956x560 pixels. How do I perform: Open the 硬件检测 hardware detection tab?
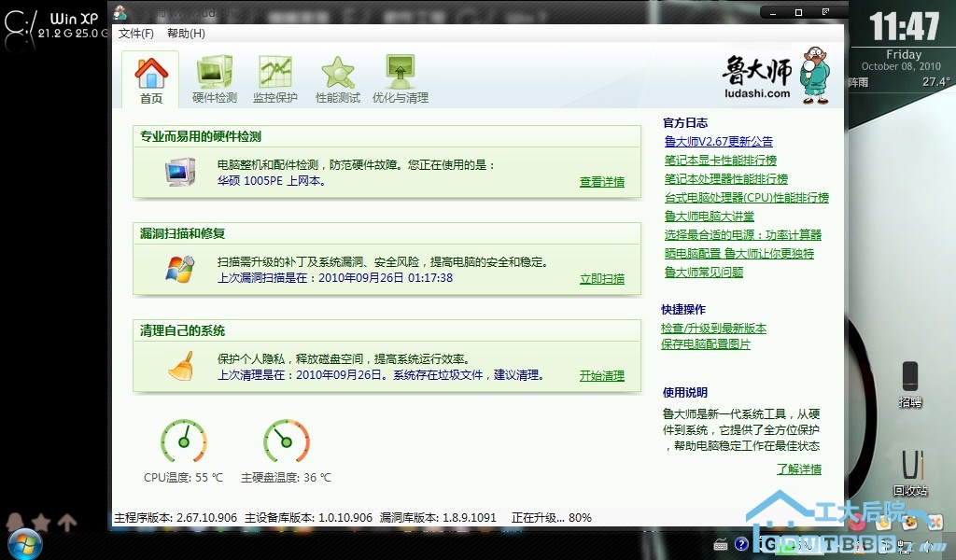pos(214,78)
